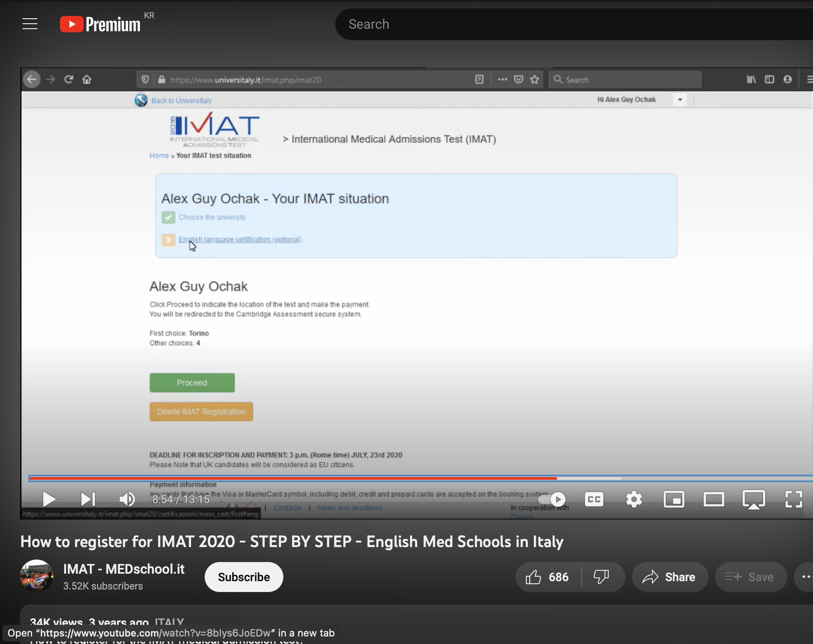Click the Firefox Search box in video
The height and width of the screenshot is (644, 813).
pos(625,79)
